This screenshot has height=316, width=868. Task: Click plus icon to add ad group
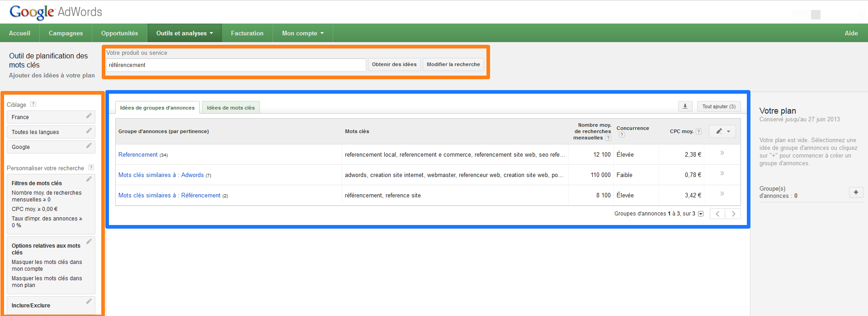[856, 192]
